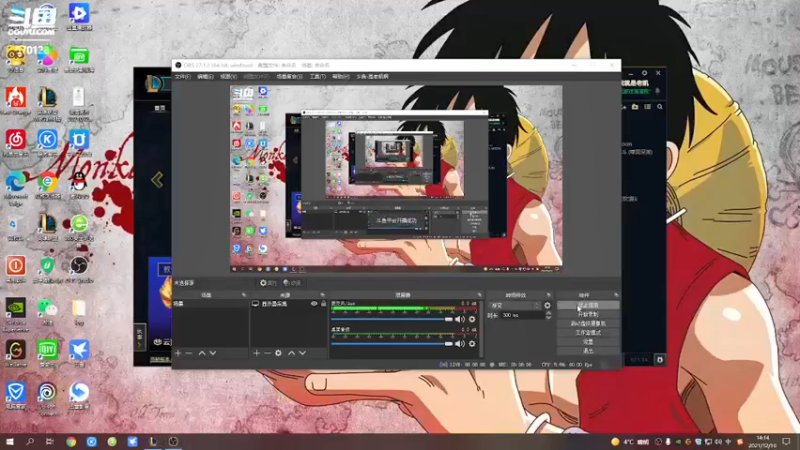Open the iQIYI desktop shortcut in bottom rows
The width and height of the screenshot is (800, 450).
tap(47, 354)
